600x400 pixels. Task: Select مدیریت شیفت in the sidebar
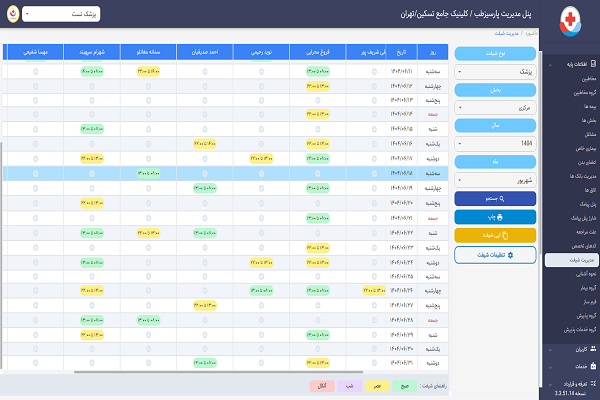(572, 260)
